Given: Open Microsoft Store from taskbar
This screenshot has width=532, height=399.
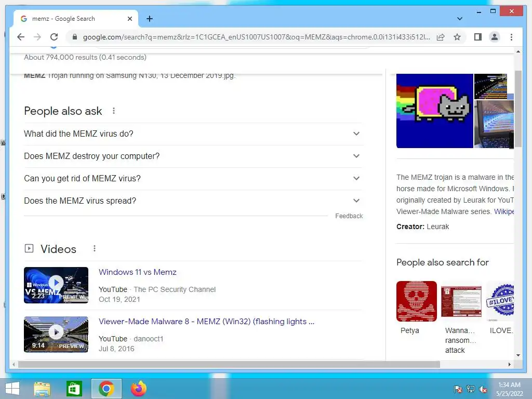Looking at the screenshot, I should point(74,389).
